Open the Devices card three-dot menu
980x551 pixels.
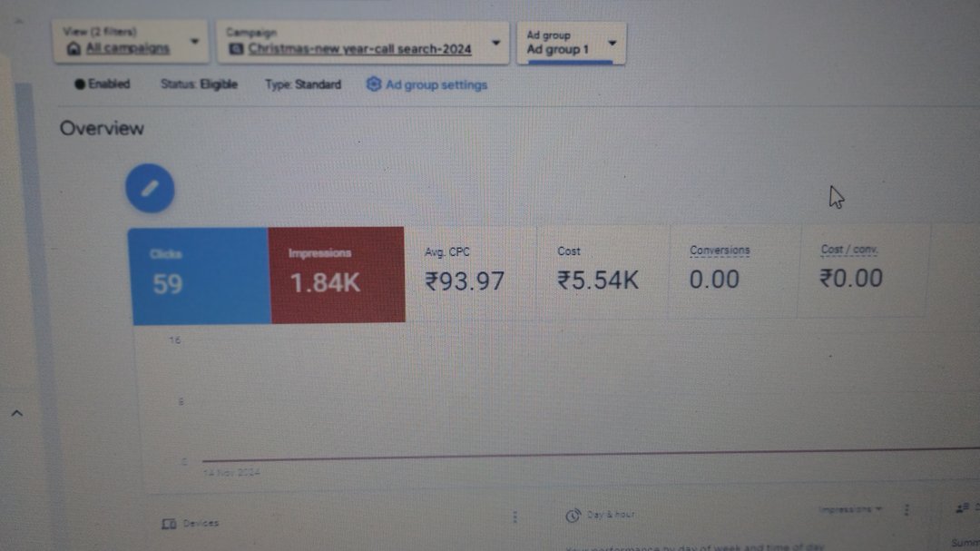point(515,517)
